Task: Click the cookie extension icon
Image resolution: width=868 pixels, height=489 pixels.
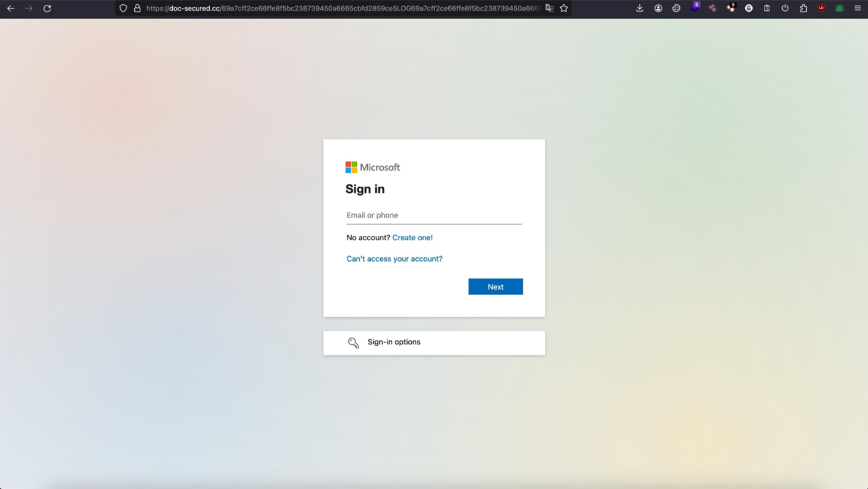Action: coord(676,9)
